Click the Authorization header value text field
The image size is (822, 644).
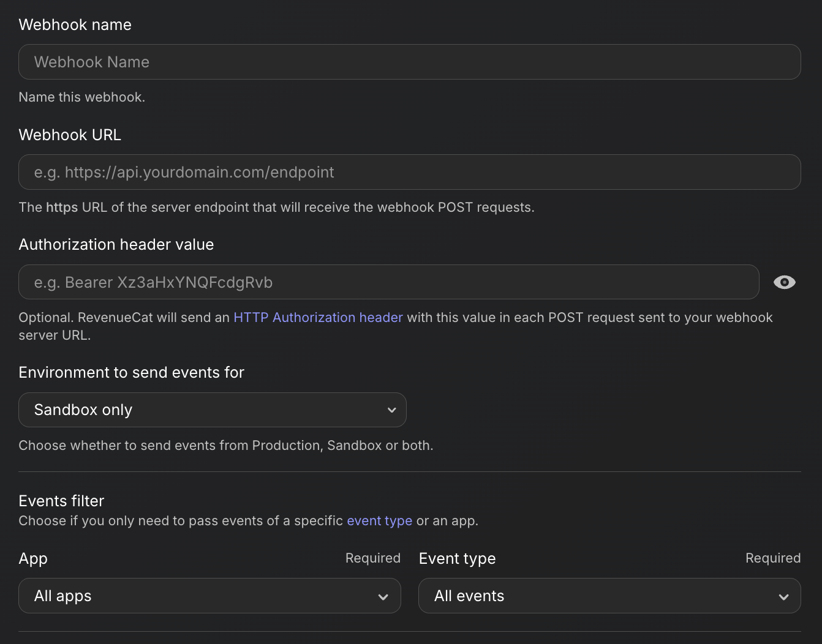click(389, 282)
